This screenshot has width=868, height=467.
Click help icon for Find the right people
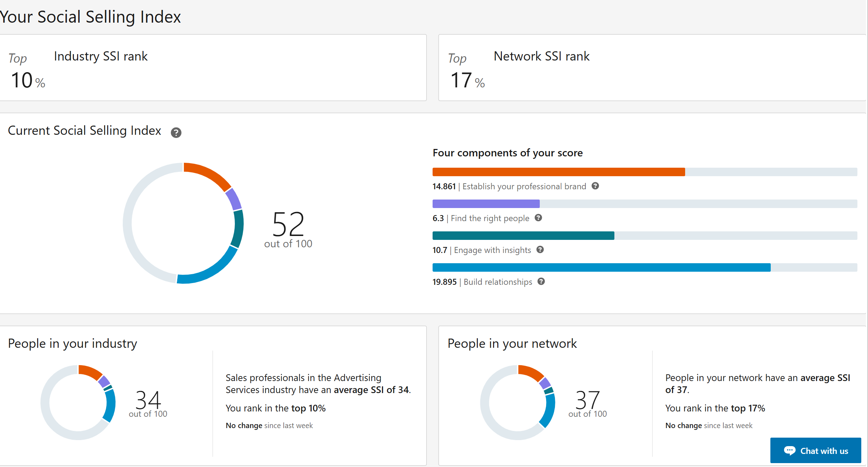click(538, 218)
